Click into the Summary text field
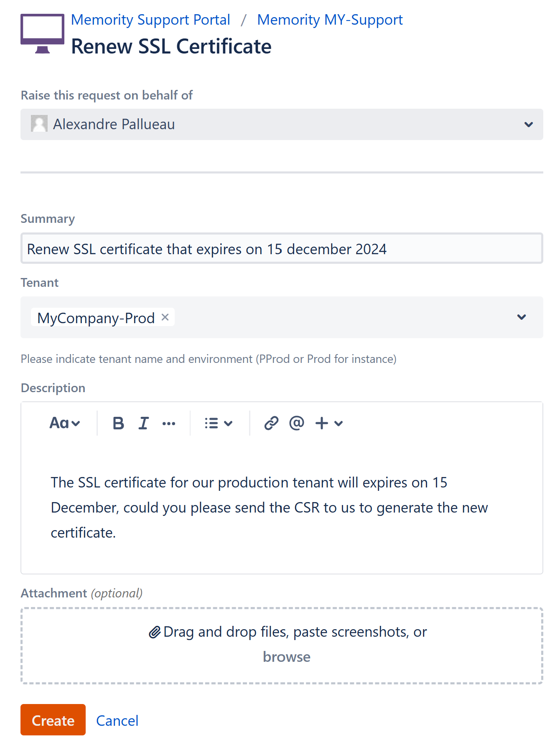The image size is (560, 745). click(282, 249)
